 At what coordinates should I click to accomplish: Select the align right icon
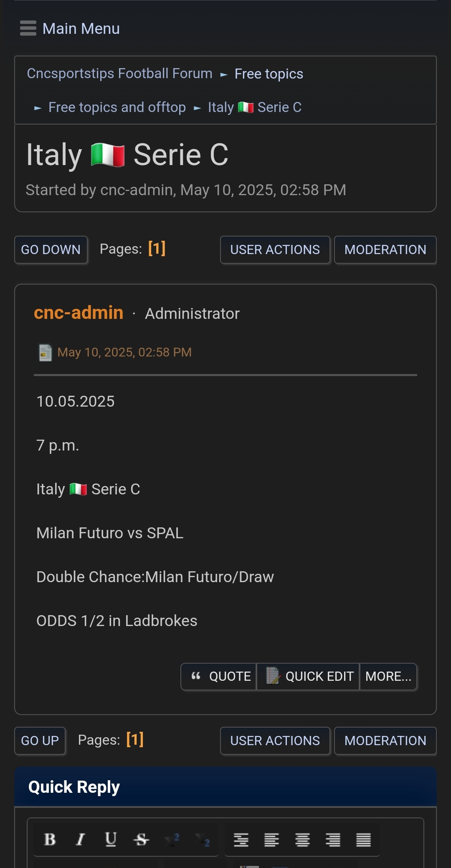point(333,840)
